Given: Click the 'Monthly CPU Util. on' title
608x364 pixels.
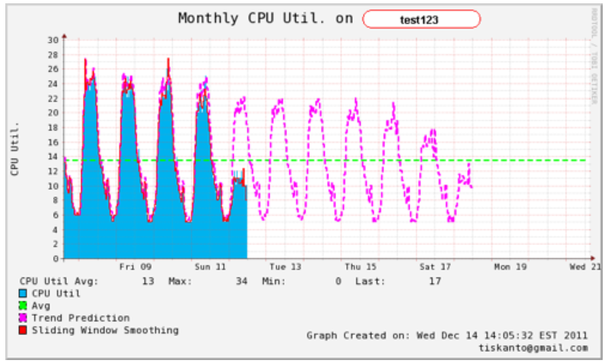Looking at the screenshot, I should pos(265,18).
